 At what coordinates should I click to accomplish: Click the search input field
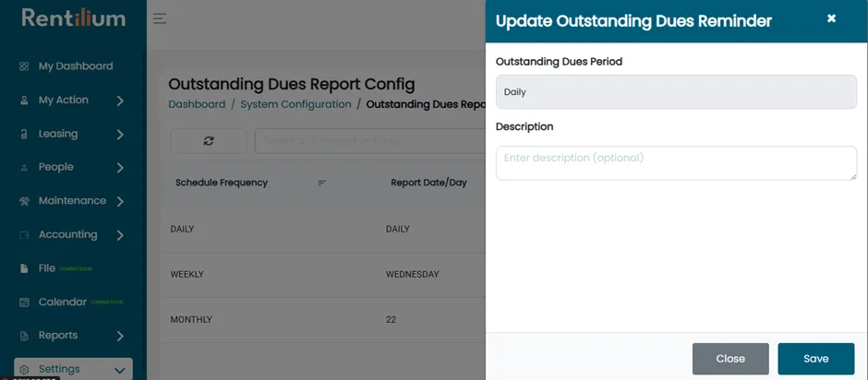click(x=369, y=140)
